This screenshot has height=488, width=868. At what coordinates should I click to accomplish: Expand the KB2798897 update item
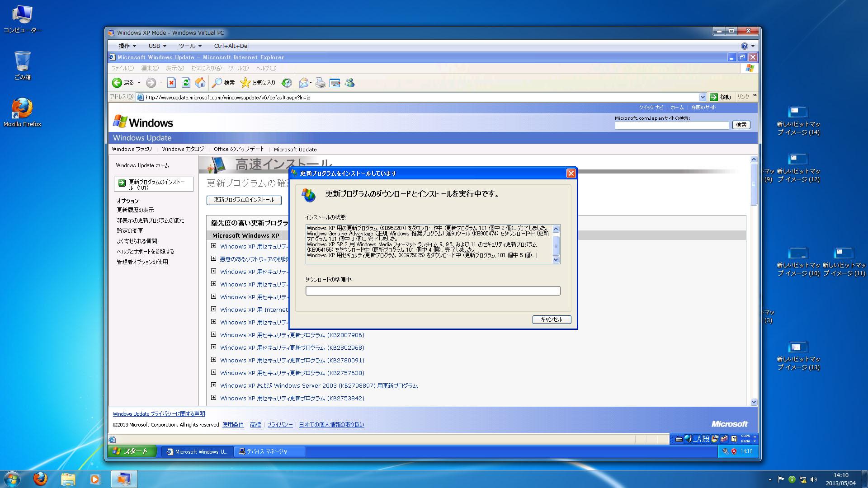click(x=214, y=385)
